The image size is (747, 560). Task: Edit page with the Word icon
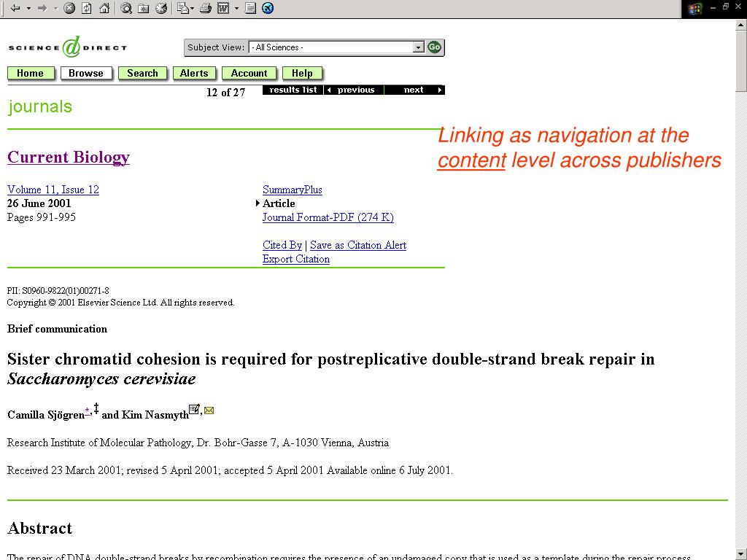[223, 7]
